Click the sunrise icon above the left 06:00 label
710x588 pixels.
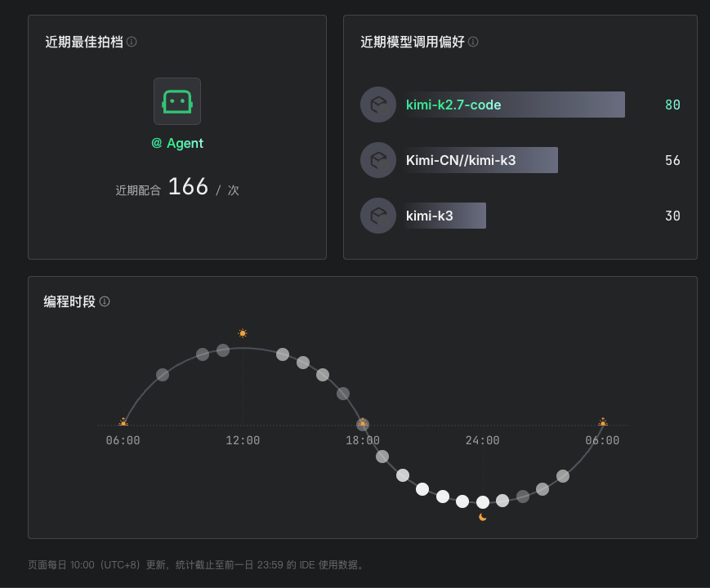point(123,422)
